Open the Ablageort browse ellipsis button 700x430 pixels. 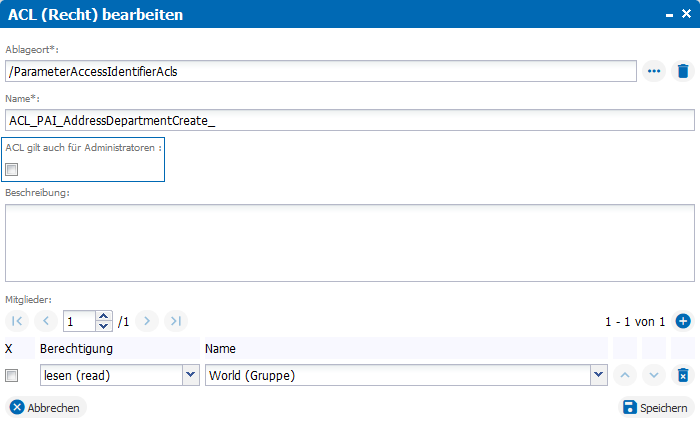(654, 71)
